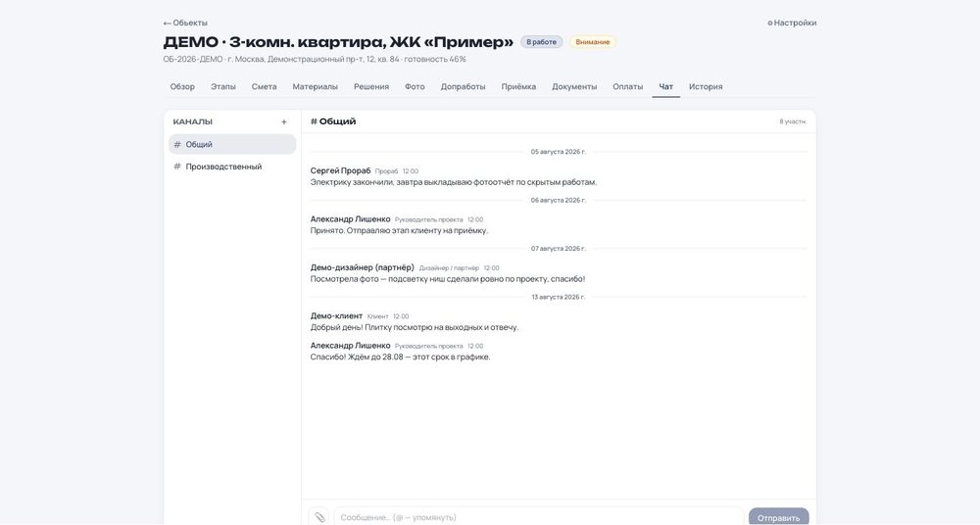980x525 pixels.
Task: Click the 8 участн. participants label
Action: coord(793,121)
